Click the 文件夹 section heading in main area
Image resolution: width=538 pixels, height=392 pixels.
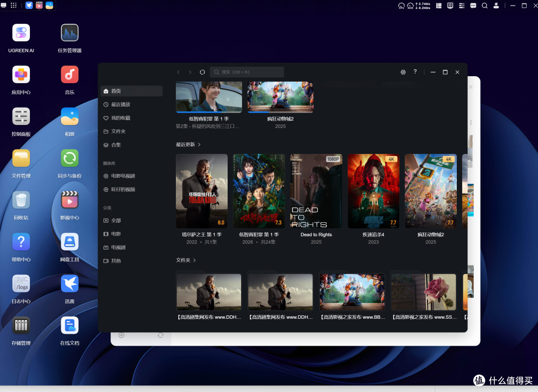[183, 261]
